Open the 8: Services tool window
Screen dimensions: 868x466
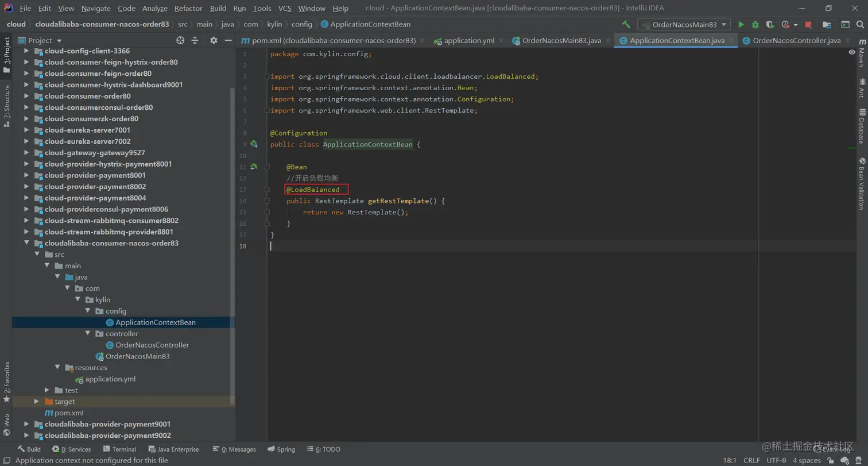71,449
